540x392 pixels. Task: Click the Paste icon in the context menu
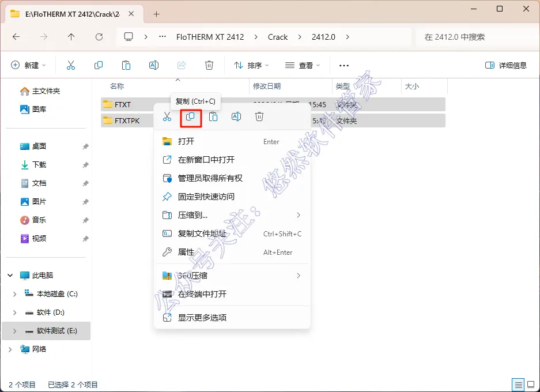[213, 117]
